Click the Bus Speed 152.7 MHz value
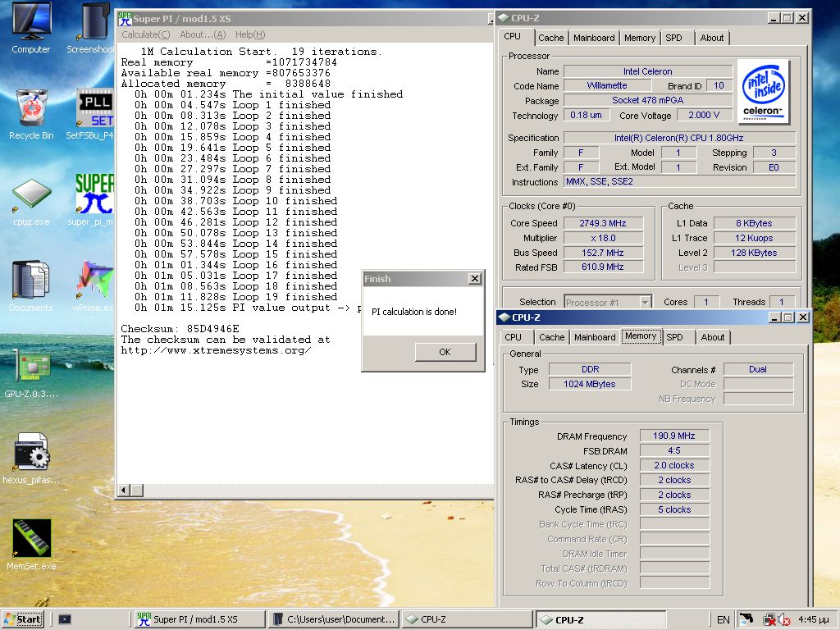 click(x=603, y=253)
